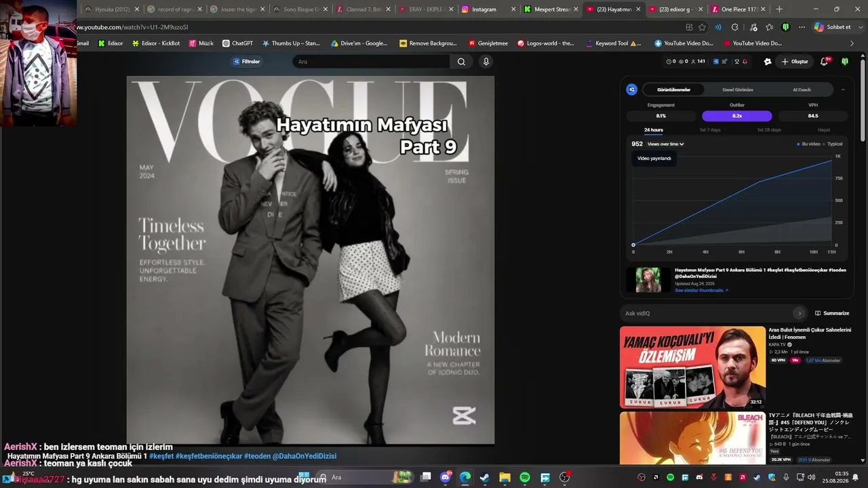Open the browser three-dot settings menu

click(x=802, y=27)
